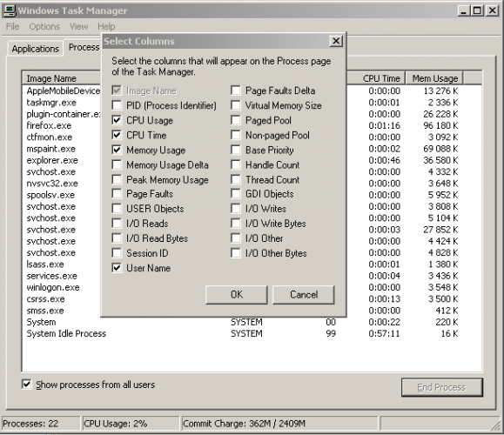Image resolution: width=504 pixels, height=435 pixels.
Task: Enable the PID (Process Identifier) checkbox
Action: [117, 105]
